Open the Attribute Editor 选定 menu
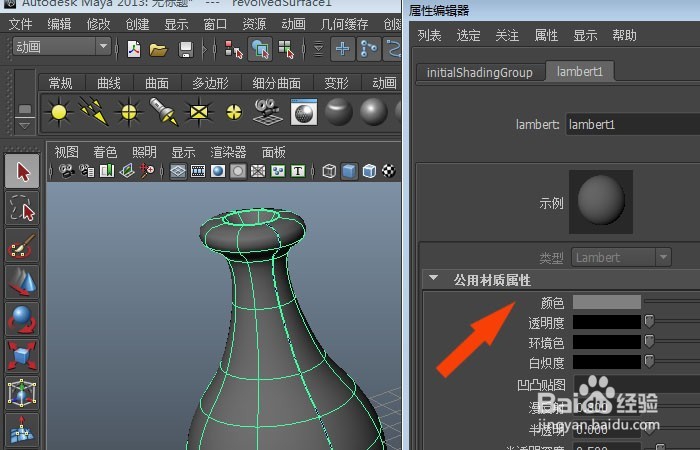Viewport: 700px width, 450px height. click(468, 35)
